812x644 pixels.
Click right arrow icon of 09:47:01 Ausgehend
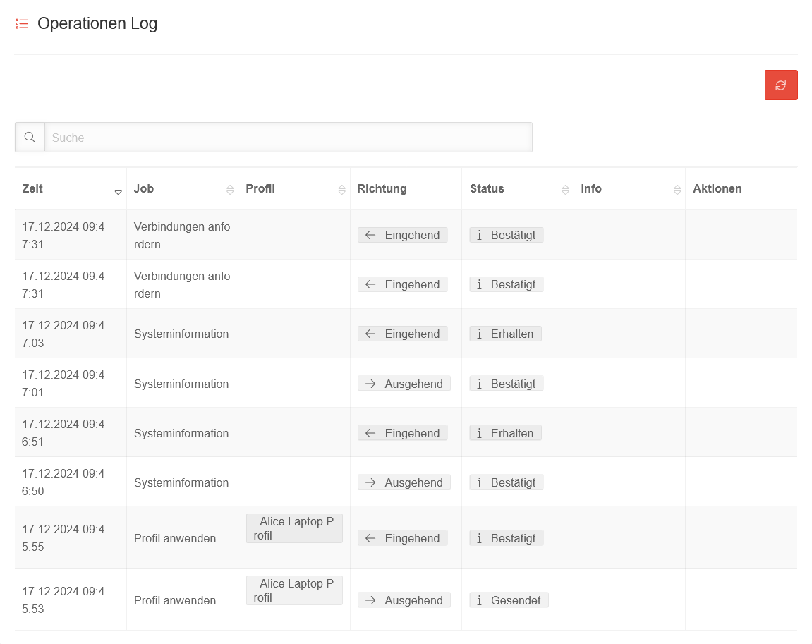tap(370, 384)
